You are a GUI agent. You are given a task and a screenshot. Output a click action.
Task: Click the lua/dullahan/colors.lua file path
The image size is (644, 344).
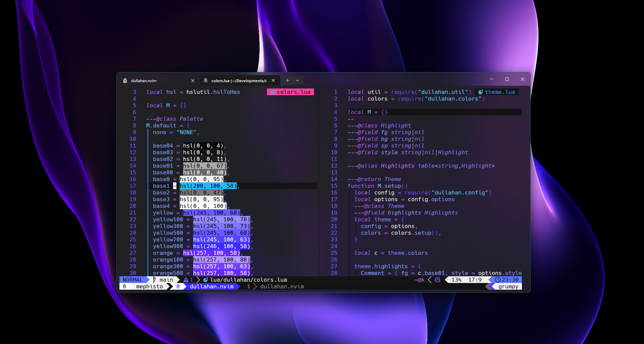249,280
